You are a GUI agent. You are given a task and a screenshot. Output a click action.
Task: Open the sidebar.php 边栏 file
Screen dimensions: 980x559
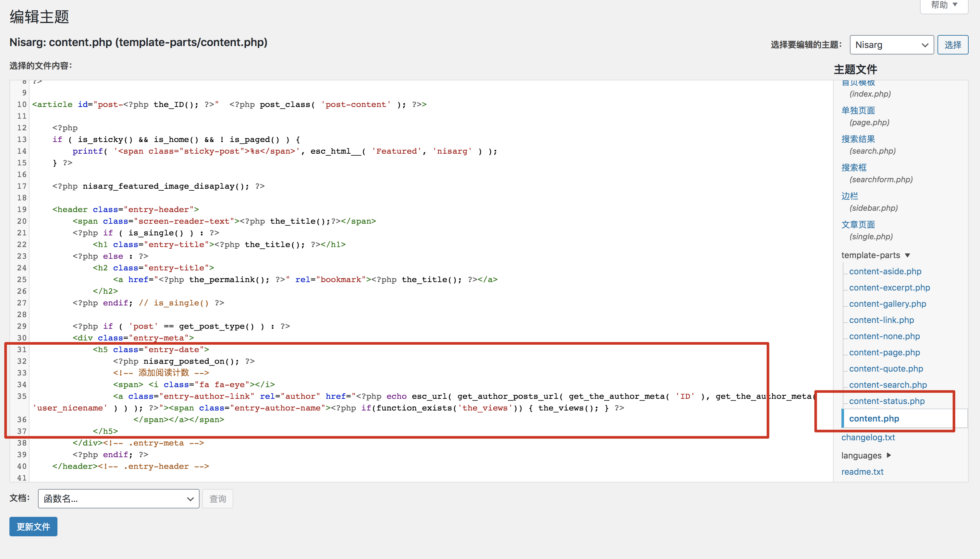coord(849,196)
